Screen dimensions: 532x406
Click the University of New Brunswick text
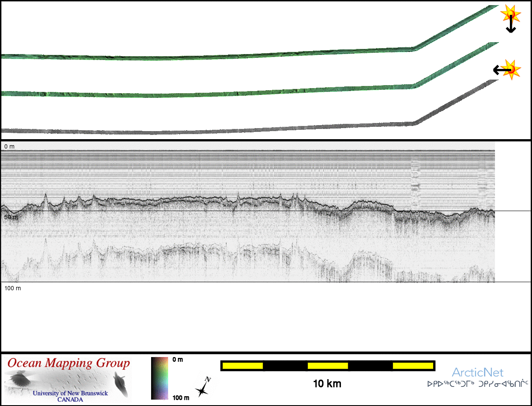[x=70, y=393]
